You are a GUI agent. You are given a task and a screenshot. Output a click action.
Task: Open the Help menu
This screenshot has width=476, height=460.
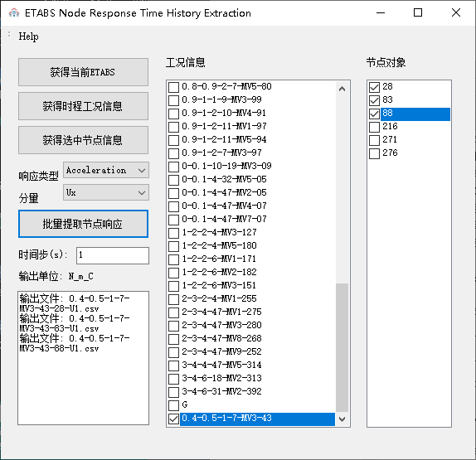[28, 36]
